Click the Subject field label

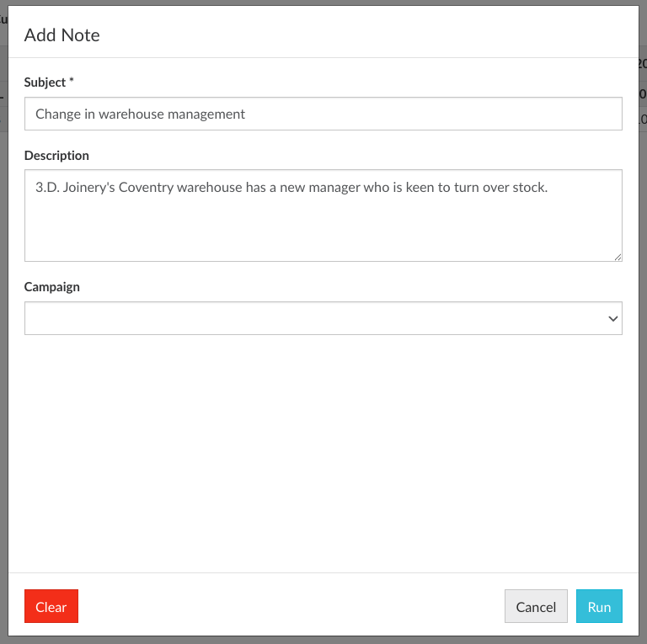click(45, 82)
